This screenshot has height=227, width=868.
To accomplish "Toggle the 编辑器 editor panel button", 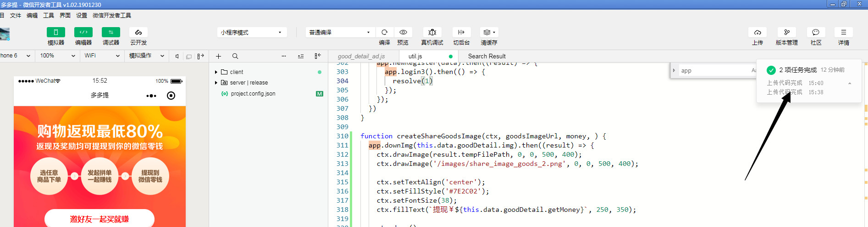I will (83, 32).
